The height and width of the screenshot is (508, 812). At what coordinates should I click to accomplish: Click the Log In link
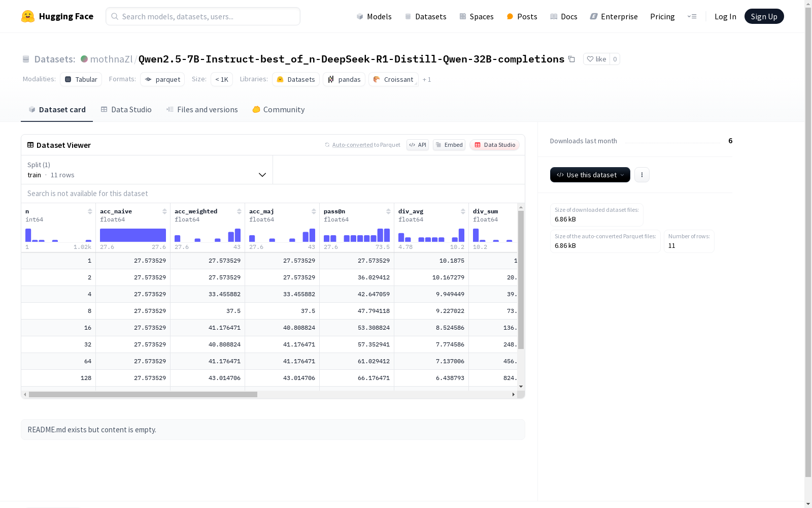pyautogui.click(x=725, y=16)
